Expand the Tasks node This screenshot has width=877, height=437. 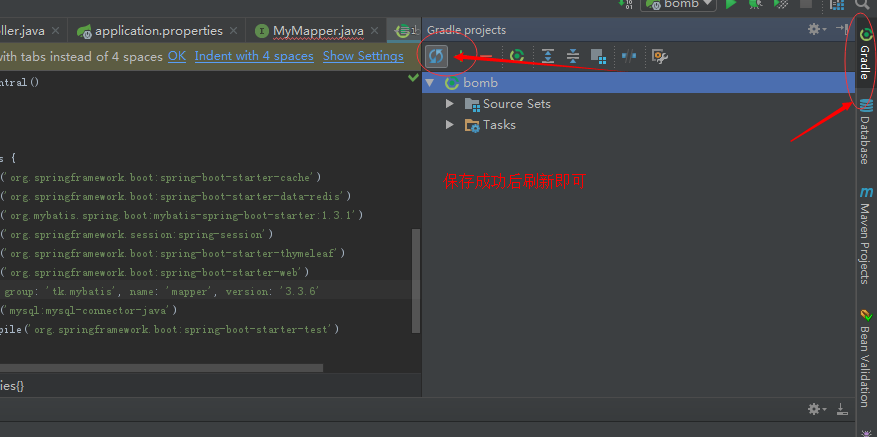point(450,125)
